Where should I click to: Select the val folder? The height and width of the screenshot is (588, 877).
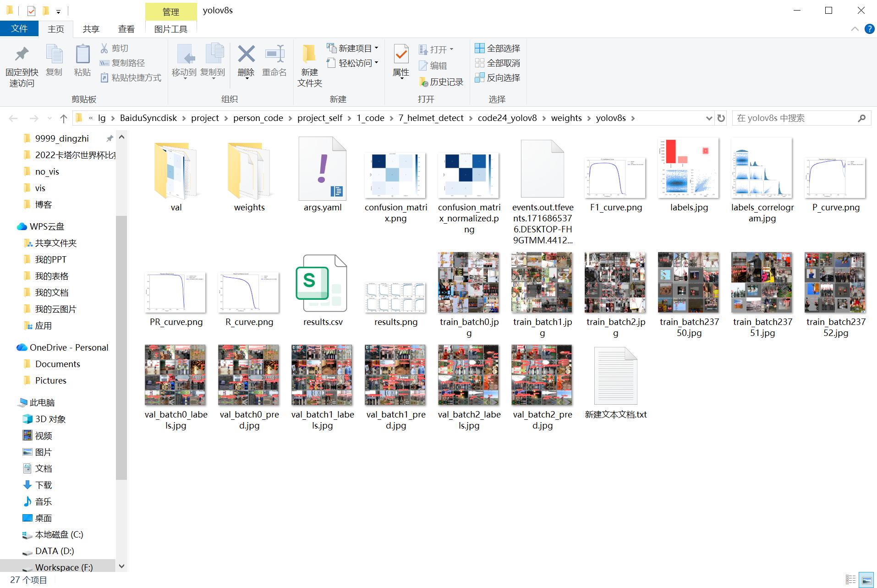coord(176,170)
